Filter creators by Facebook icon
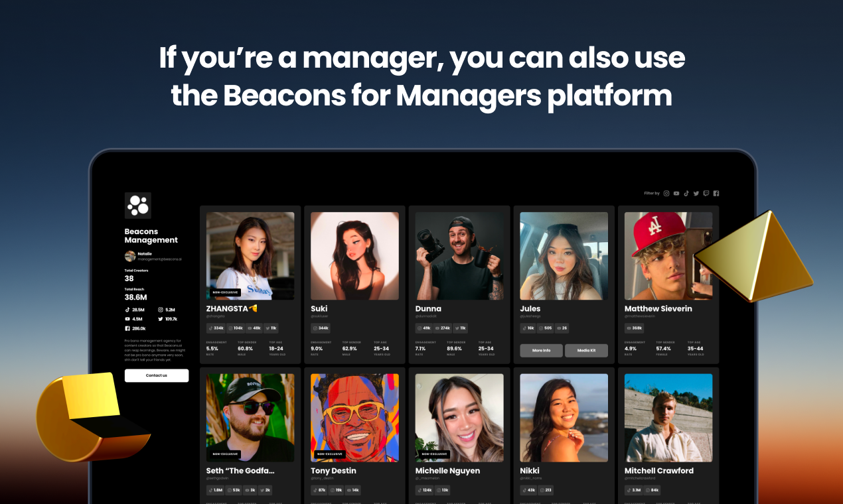Screen dimensions: 843x504 pos(716,194)
